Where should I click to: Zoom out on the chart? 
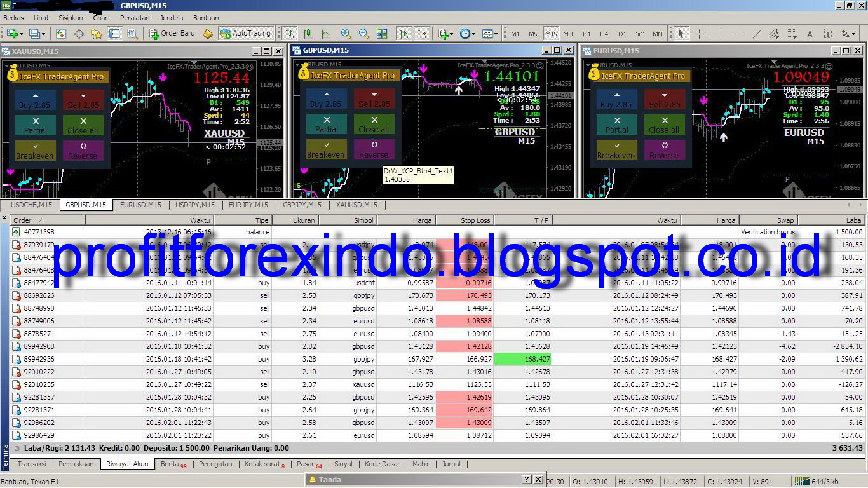pos(364,34)
